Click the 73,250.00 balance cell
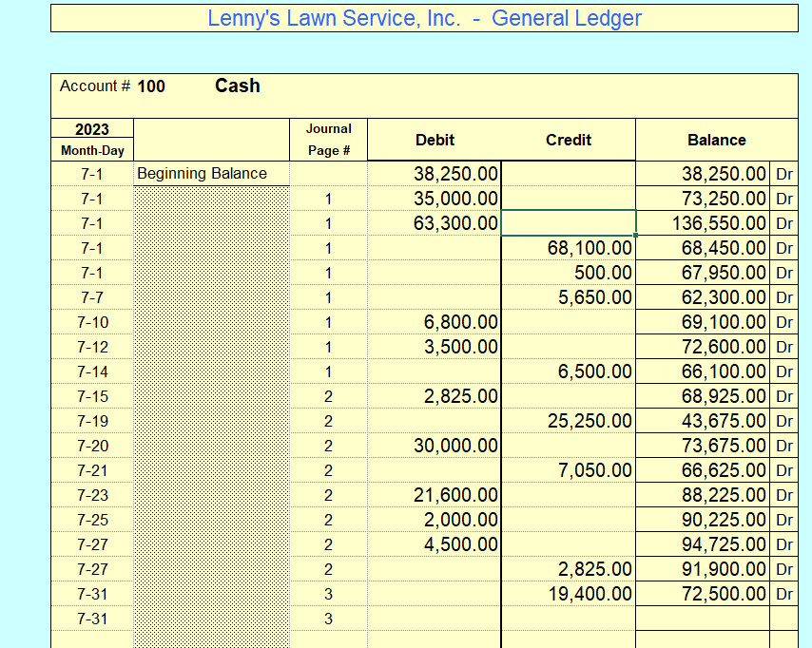The image size is (812, 648). coord(703,199)
